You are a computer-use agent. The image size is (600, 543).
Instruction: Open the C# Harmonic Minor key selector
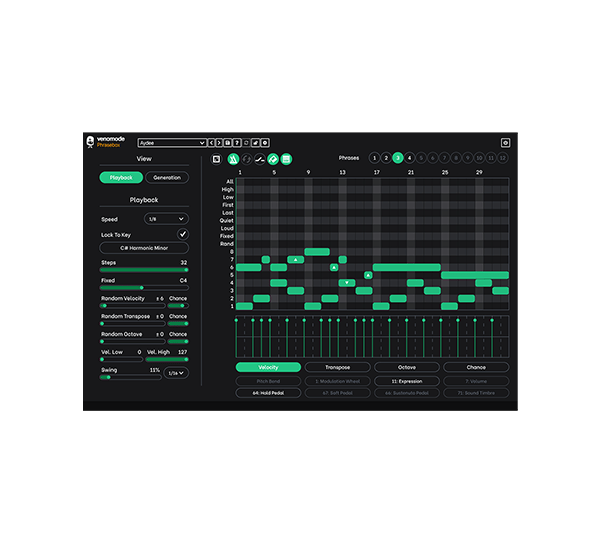click(x=144, y=248)
